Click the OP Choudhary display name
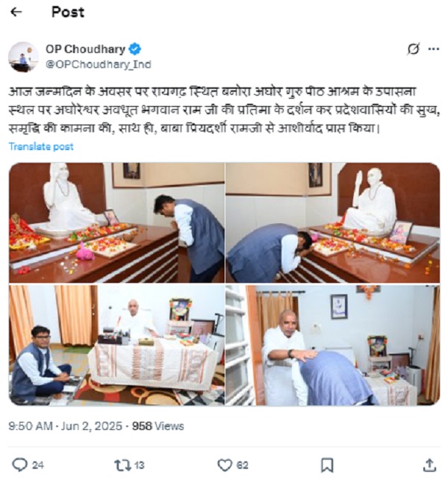 click(x=85, y=49)
